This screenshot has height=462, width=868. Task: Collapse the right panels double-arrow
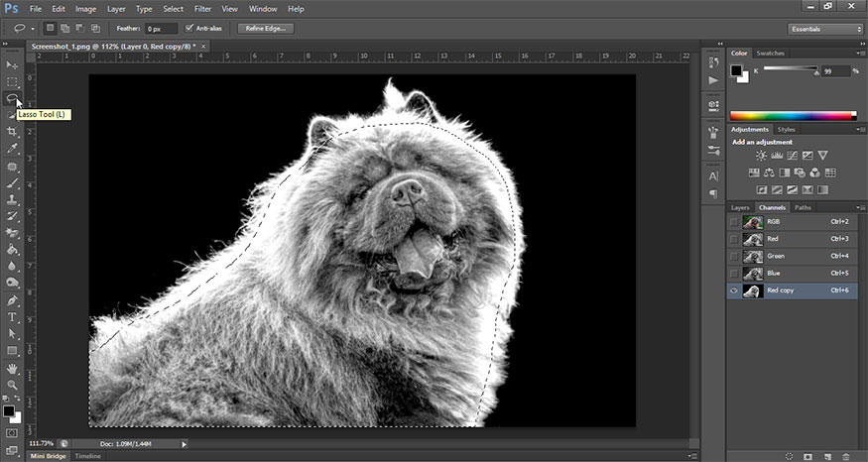(861, 44)
